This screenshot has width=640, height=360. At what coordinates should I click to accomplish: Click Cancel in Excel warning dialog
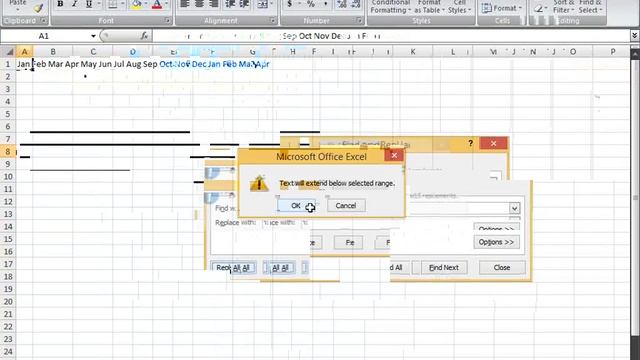(346, 206)
